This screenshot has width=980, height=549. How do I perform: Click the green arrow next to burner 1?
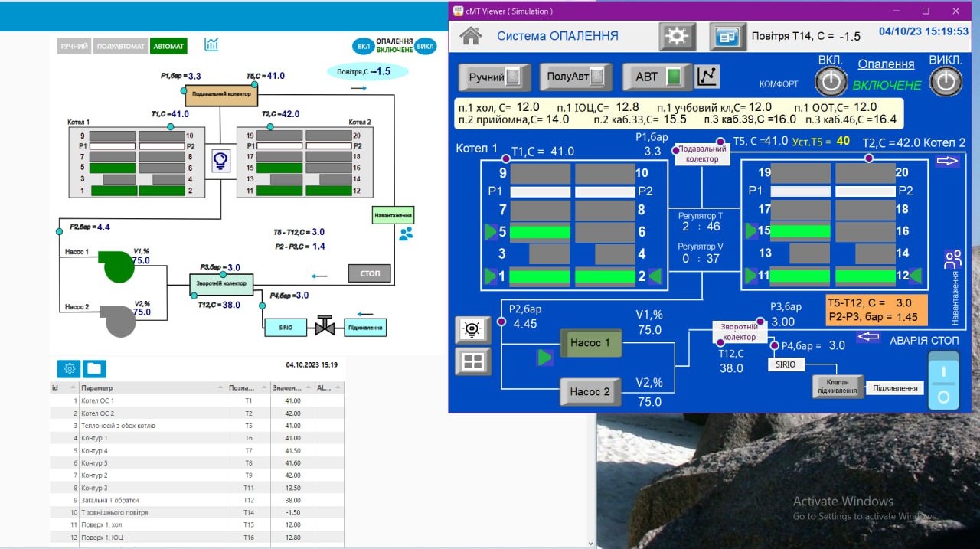coord(491,276)
